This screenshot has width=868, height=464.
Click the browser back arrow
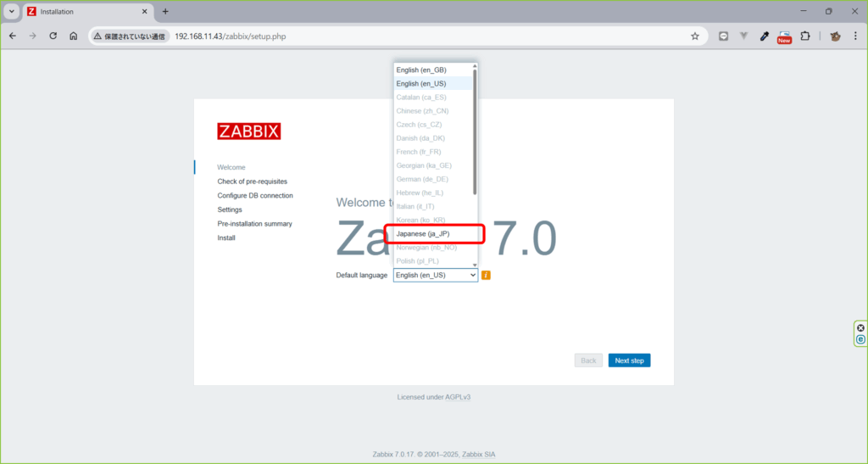pos(13,36)
